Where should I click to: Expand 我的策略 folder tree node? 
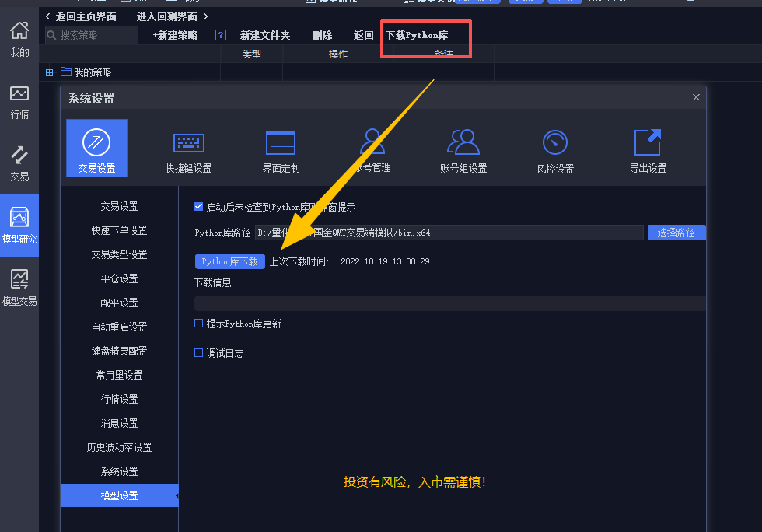pyautogui.click(x=50, y=72)
